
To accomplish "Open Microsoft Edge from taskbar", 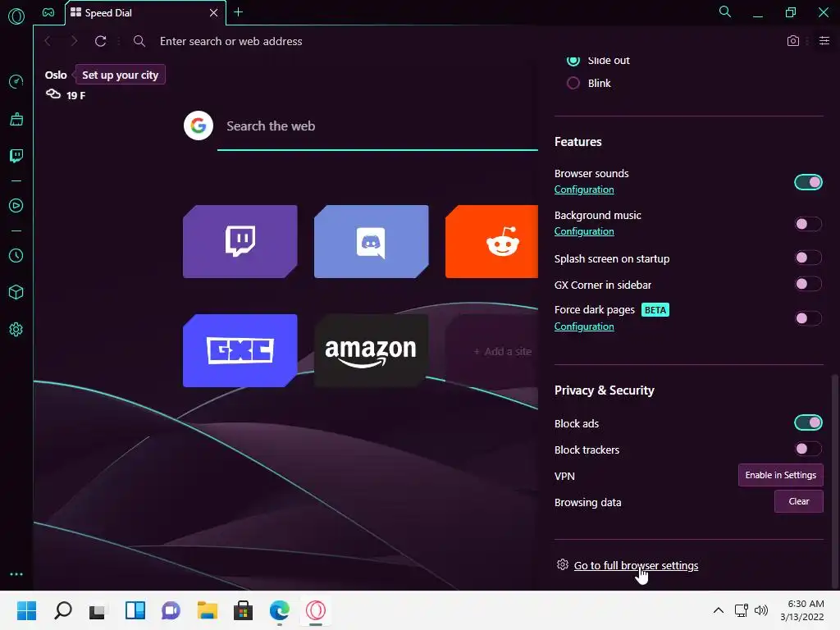I will (280, 610).
